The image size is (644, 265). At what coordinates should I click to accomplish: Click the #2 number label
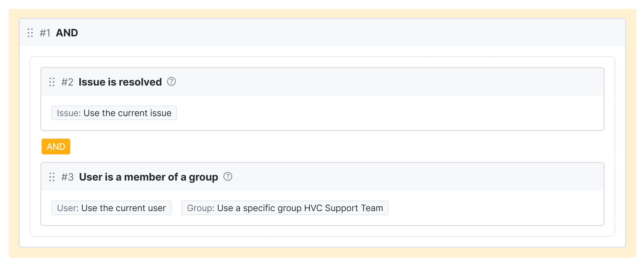[x=67, y=82]
